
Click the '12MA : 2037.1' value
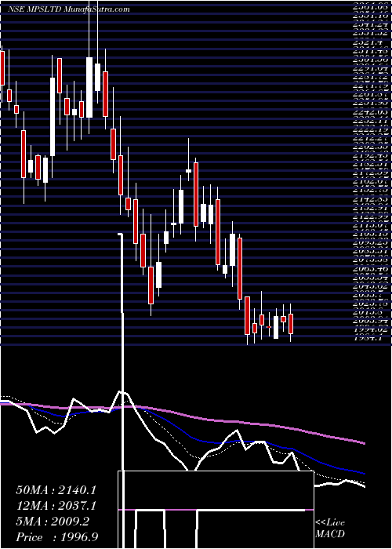click(x=56, y=506)
